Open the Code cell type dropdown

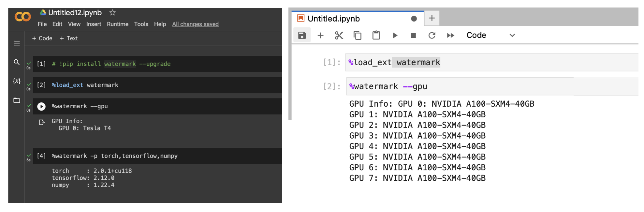point(490,35)
